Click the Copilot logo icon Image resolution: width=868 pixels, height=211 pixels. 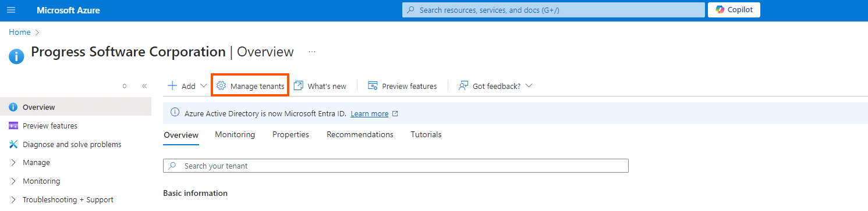(720, 10)
